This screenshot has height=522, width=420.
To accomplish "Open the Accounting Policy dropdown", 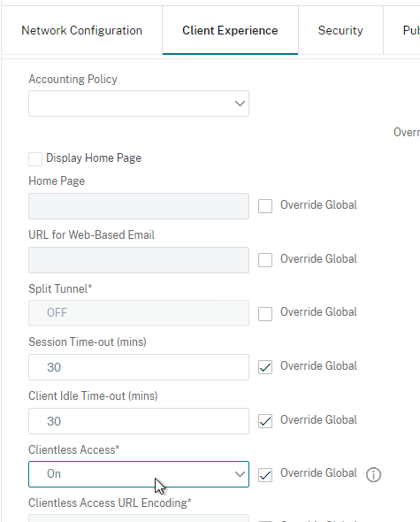I will click(x=139, y=104).
